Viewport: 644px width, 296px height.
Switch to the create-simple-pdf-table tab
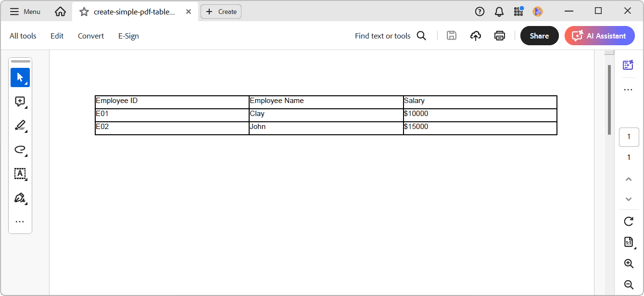(134, 12)
